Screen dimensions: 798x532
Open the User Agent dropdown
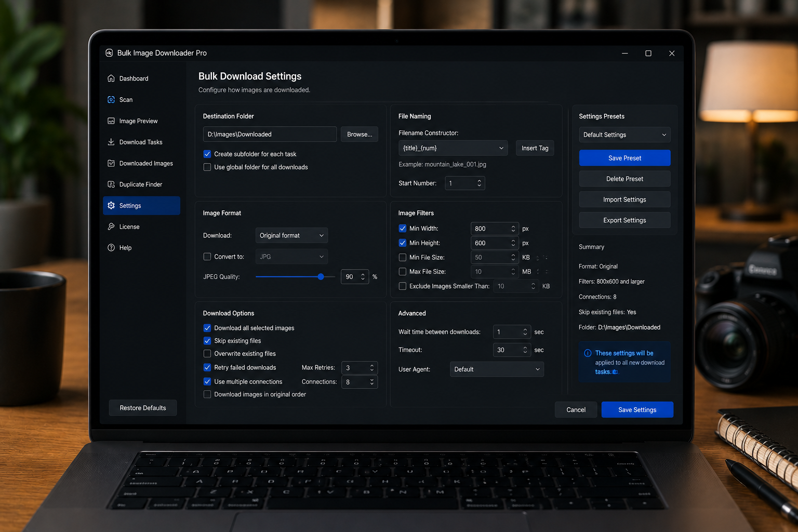pos(497,369)
